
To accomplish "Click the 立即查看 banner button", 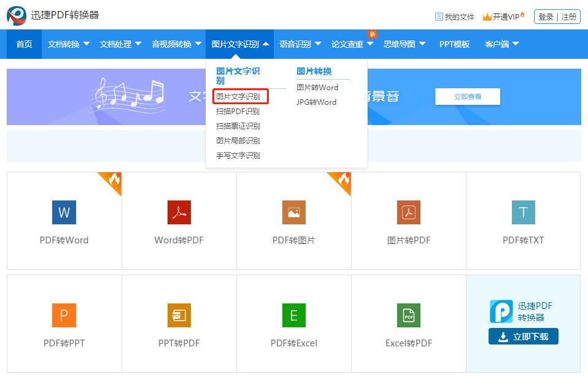I will point(468,96).
